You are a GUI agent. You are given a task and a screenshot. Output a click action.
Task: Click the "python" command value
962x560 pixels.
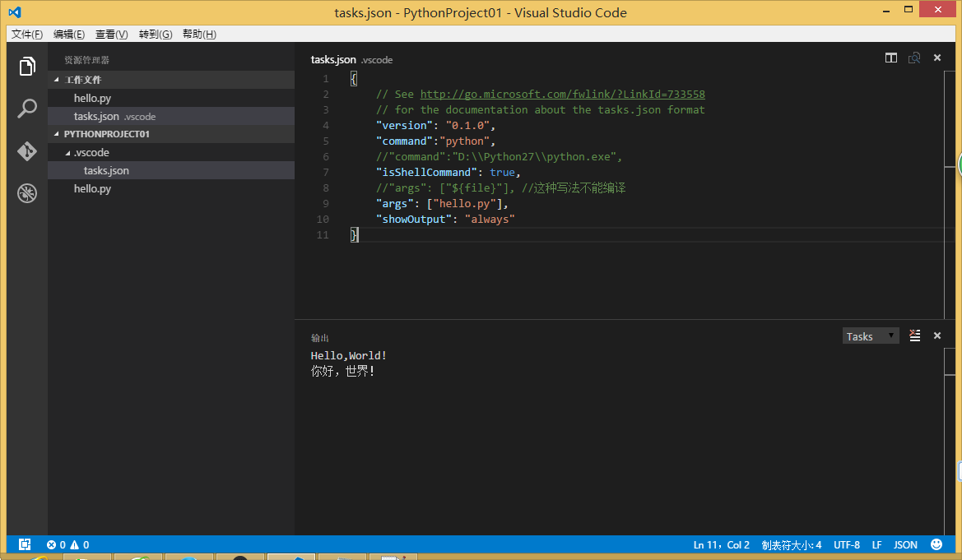coord(464,141)
